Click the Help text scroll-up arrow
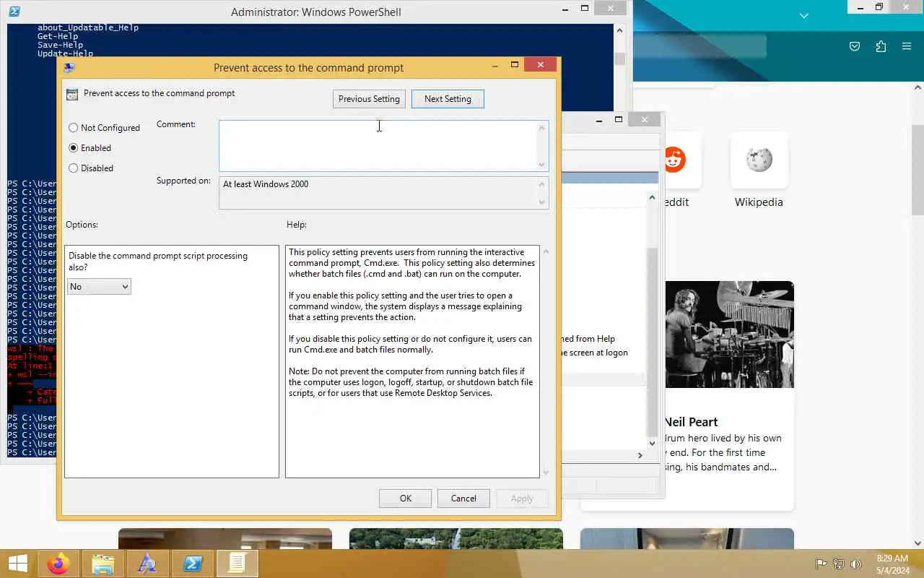This screenshot has height=578, width=924. click(546, 251)
